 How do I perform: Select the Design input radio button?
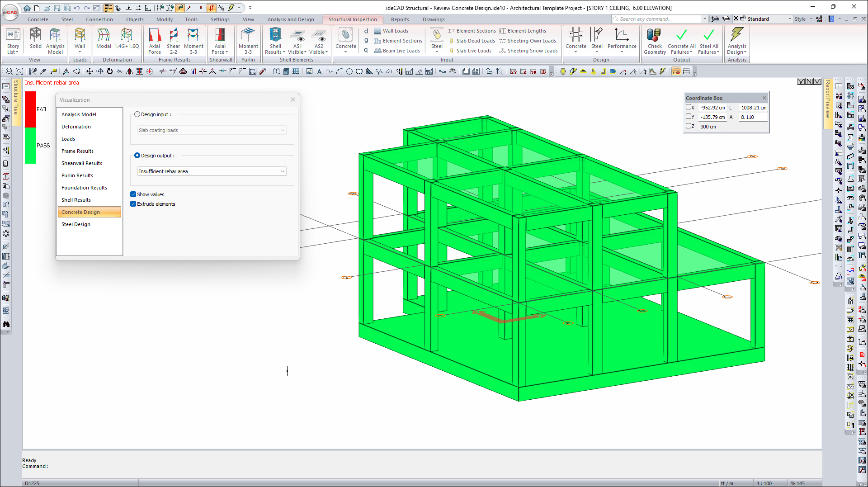(x=137, y=114)
